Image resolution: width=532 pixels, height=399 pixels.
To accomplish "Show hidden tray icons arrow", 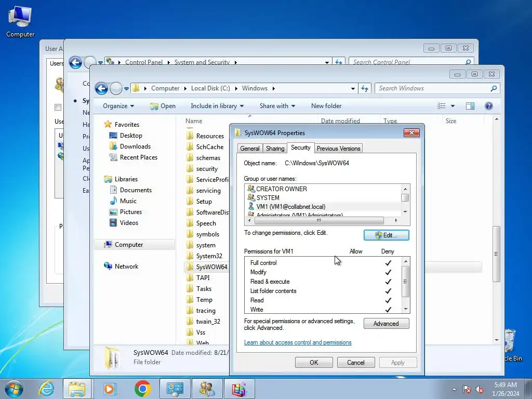I will pyautogui.click(x=454, y=389).
